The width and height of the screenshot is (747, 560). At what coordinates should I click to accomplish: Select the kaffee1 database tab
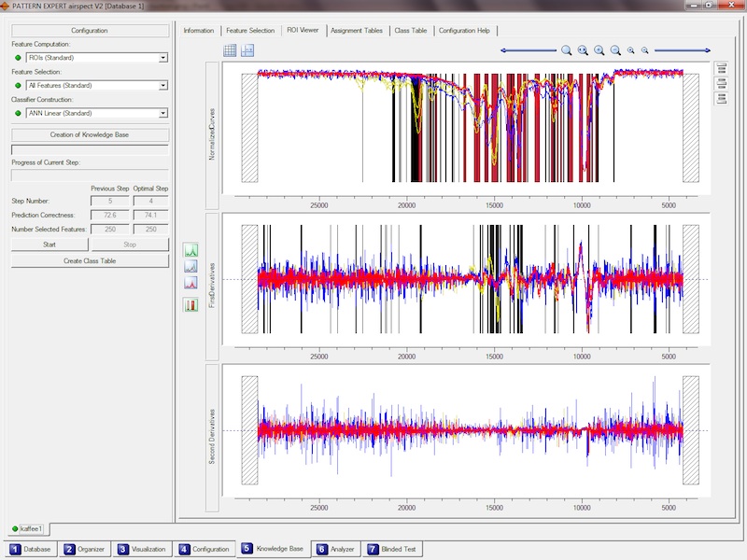click(29, 529)
